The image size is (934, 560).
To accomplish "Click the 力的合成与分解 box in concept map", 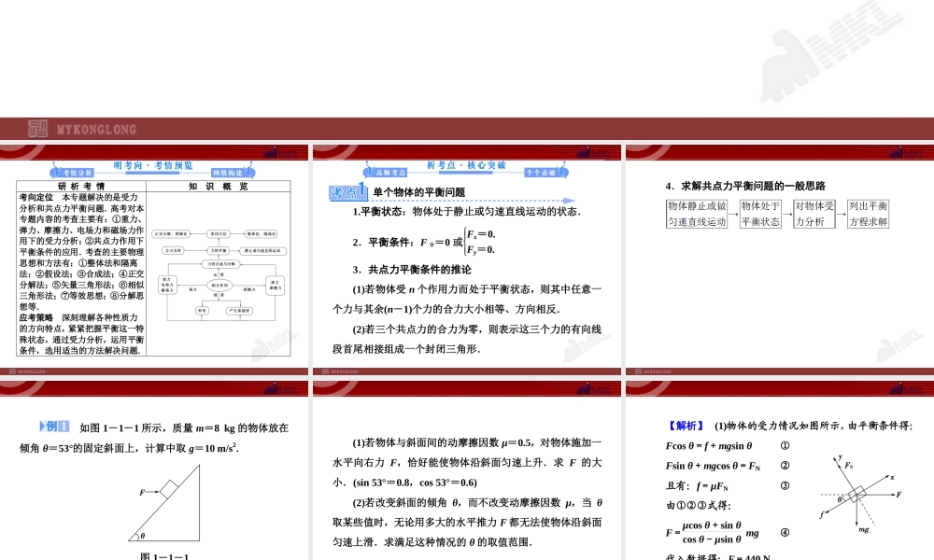I will [221, 263].
